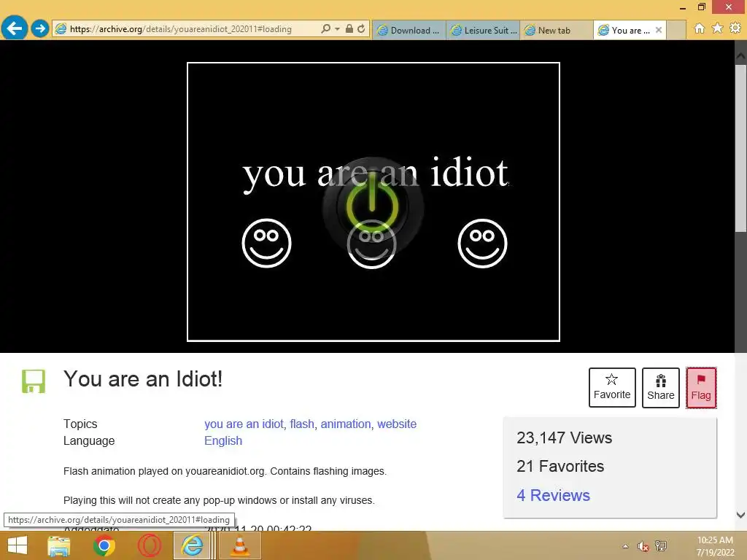Open the 'you are an idiot' topic link
The height and width of the screenshot is (560, 747).
[244, 424]
